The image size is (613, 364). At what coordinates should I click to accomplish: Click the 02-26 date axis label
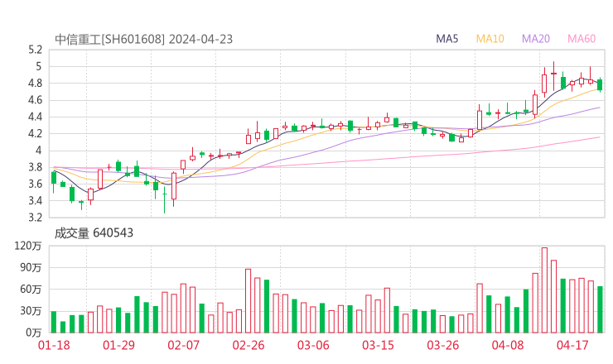(x=249, y=345)
